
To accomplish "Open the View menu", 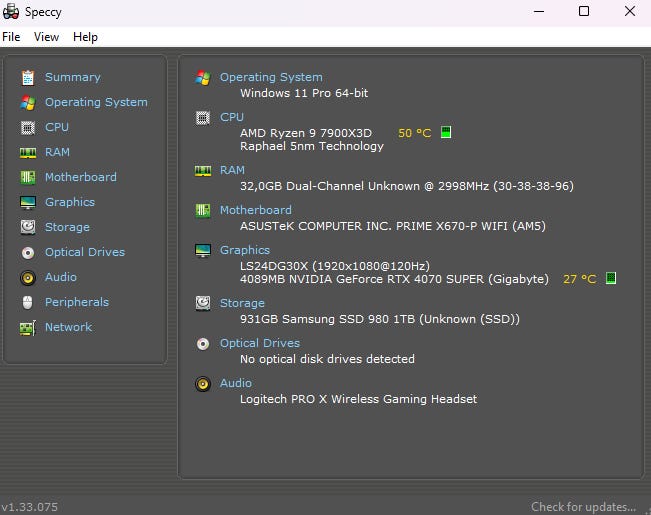I will click(x=46, y=37).
